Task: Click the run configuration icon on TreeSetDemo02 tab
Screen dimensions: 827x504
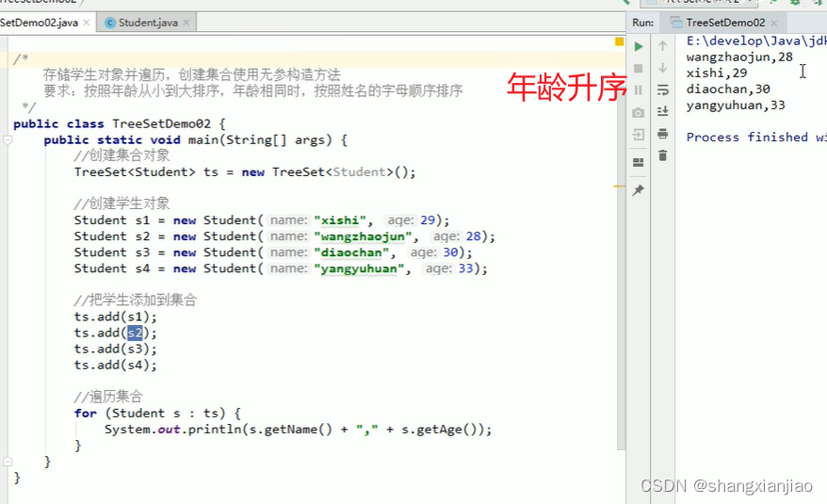Action: [x=675, y=23]
